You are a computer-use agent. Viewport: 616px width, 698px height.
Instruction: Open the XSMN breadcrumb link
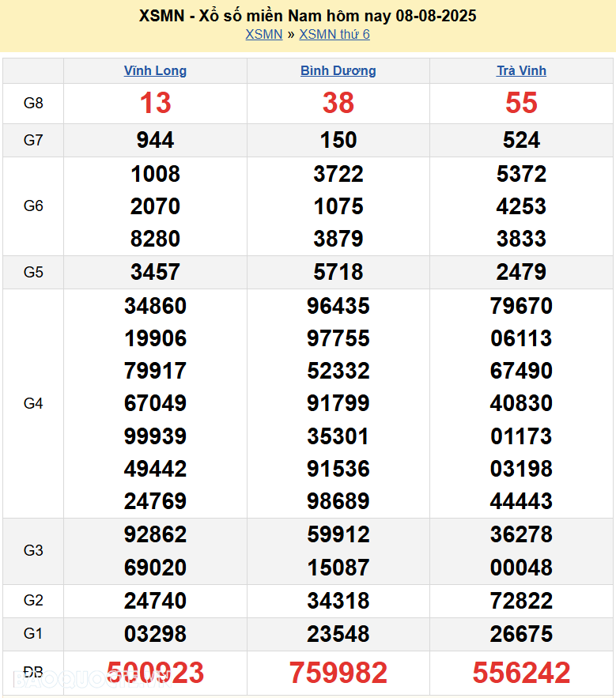click(x=263, y=34)
